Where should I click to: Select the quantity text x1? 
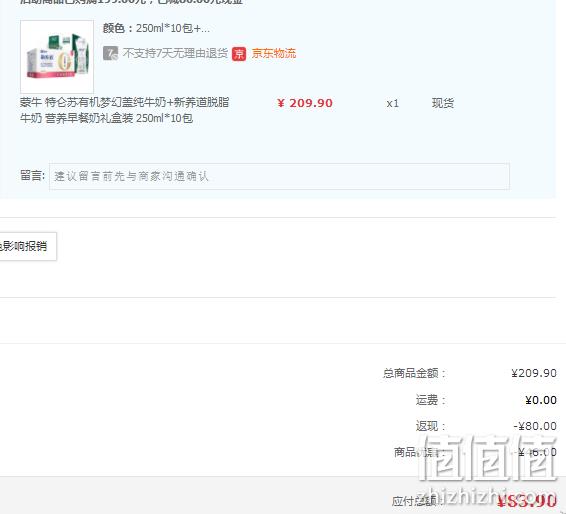click(x=392, y=104)
